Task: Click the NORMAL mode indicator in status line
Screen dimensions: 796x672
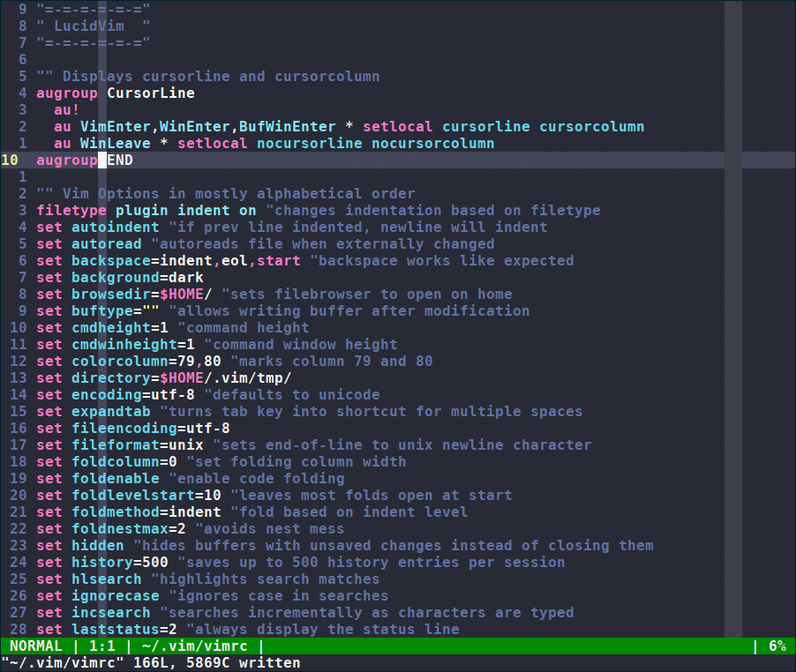Action: (35, 646)
